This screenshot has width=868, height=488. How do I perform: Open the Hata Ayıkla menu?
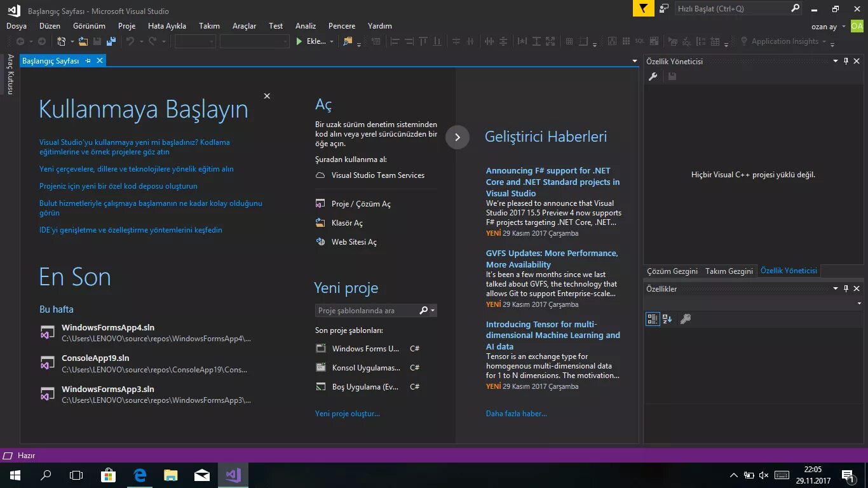pos(167,26)
